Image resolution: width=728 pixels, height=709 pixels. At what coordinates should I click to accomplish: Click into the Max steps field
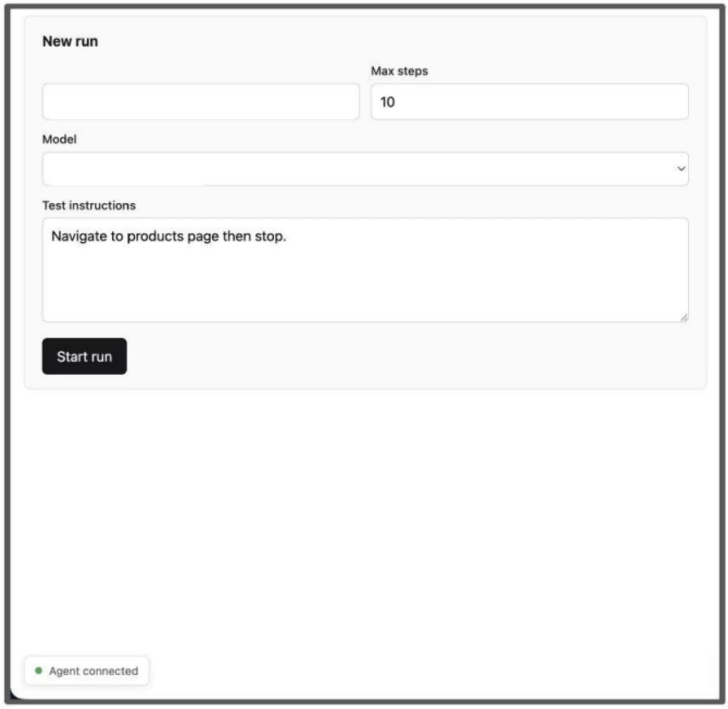point(530,101)
